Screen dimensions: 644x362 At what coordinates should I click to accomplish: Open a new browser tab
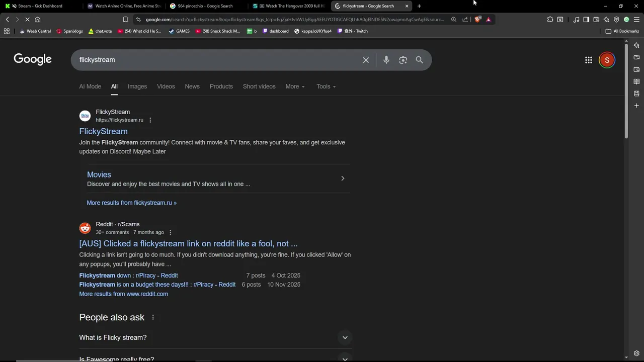pos(419,6)
